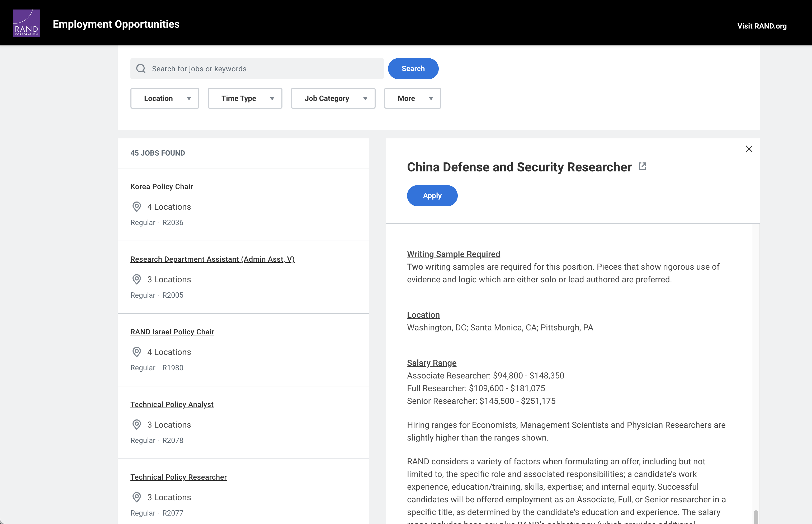Open the More filters dropdown
The width and height of the screenshot is (812, 524).
(x=412, y=98)
